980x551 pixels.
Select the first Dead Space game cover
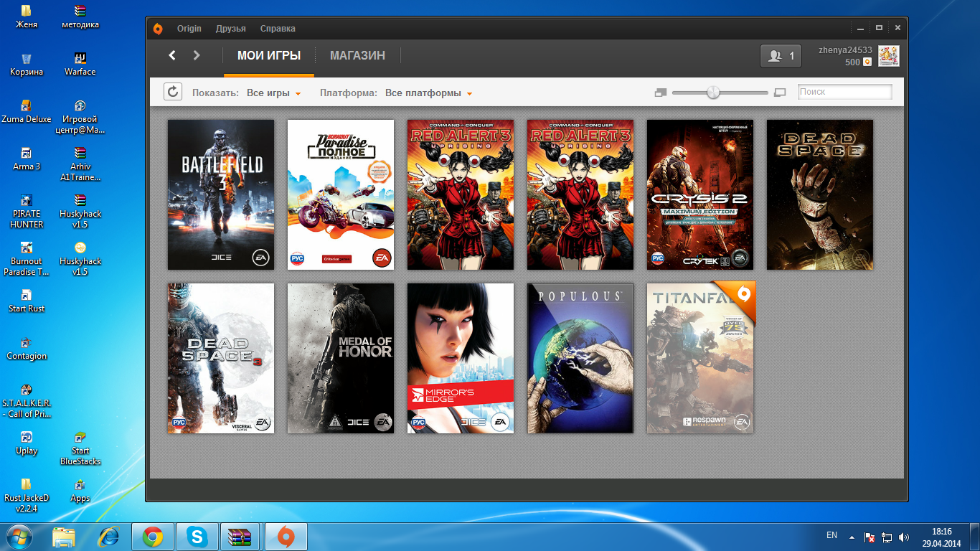[820, 194]
